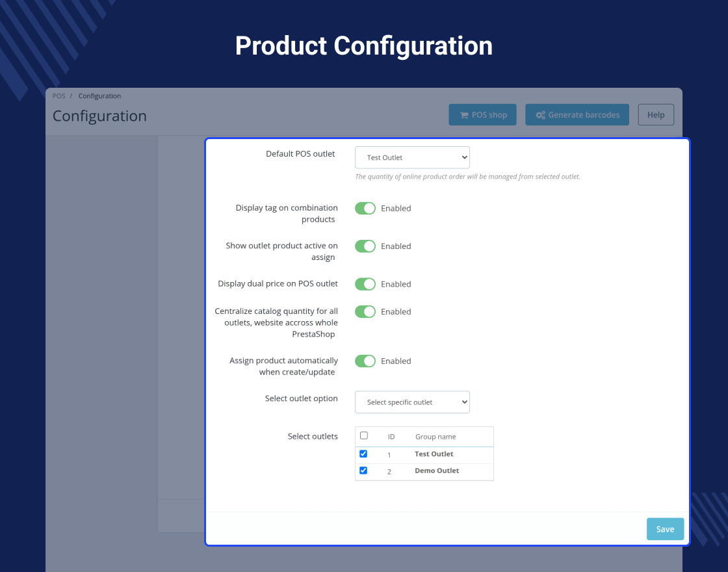Open the Help button

(656, 114)
